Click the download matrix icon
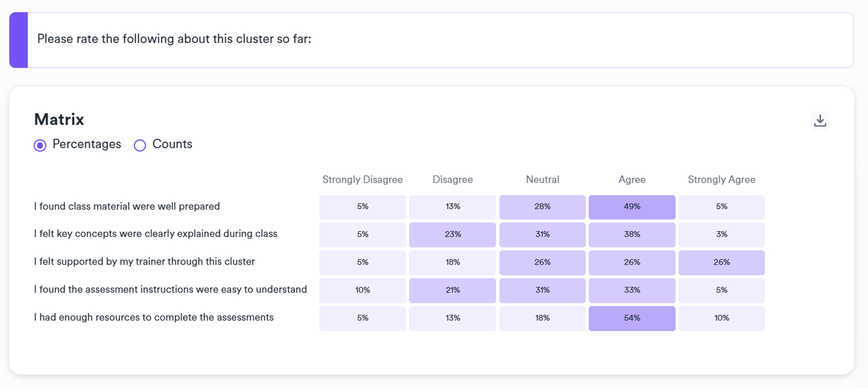 coord(820,121)
